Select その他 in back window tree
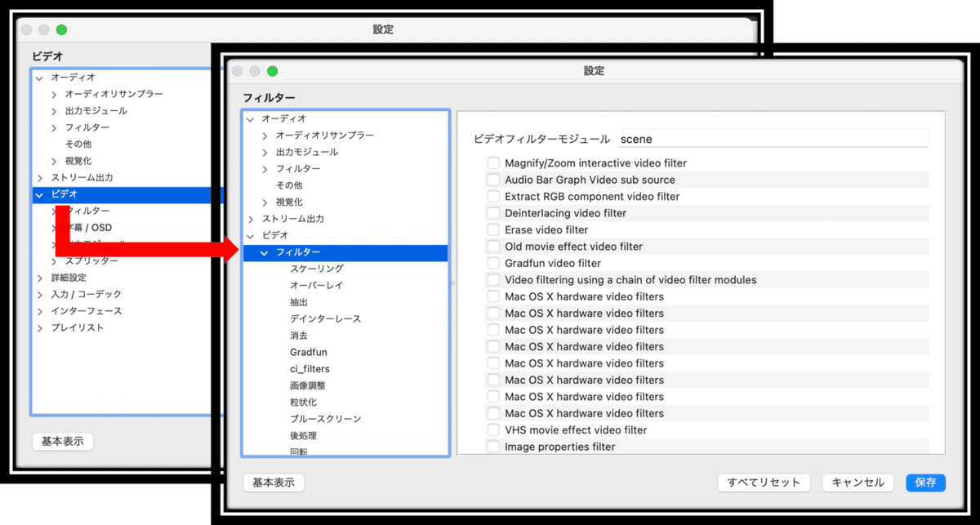The image size is (980, 525). (x=78, y=144)
